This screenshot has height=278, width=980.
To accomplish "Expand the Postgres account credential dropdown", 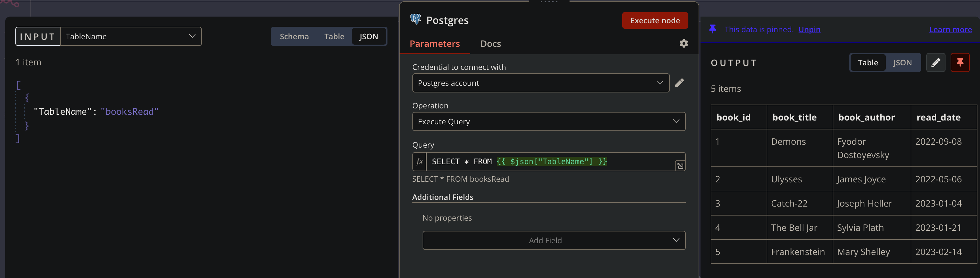I will pyautogui.click(x=540, y=83).
